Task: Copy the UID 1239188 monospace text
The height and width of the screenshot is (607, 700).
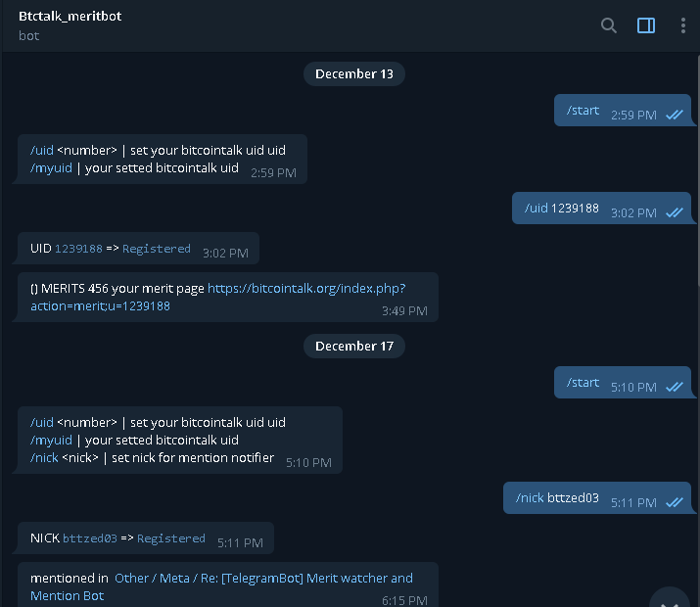Action: tap(78, 249)
